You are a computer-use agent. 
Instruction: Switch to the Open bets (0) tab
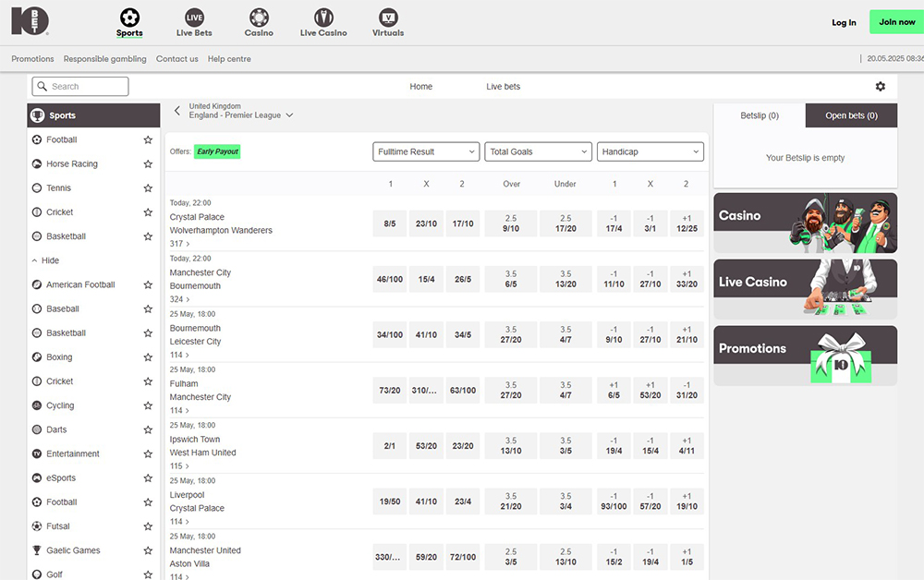852,115
